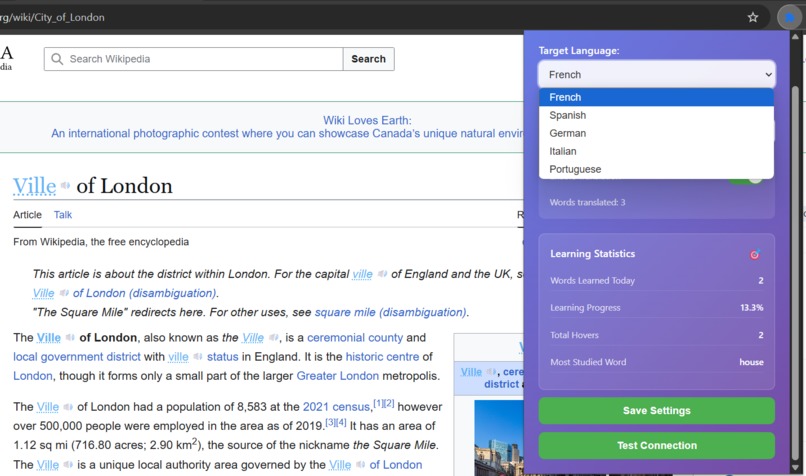806x476 pixels.
Task: Click the 'Total Hovers' row label
Action: click(574, 335)
